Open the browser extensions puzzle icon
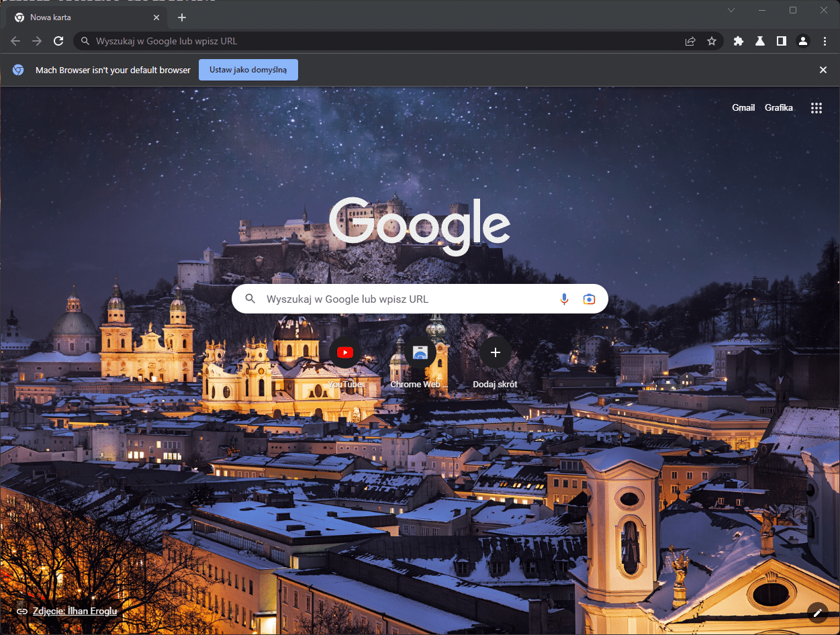840x635 pixels. [738, 41]
